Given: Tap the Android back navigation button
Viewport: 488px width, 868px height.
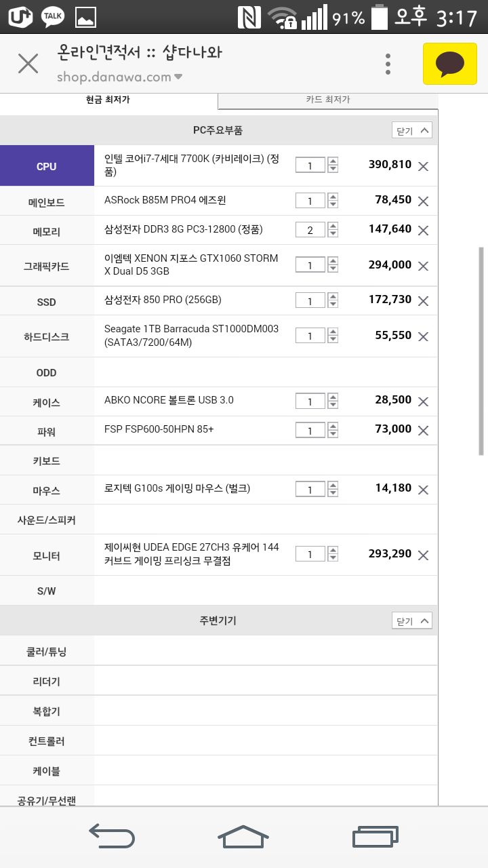Looking at the screenshot, I should (112, 836).
